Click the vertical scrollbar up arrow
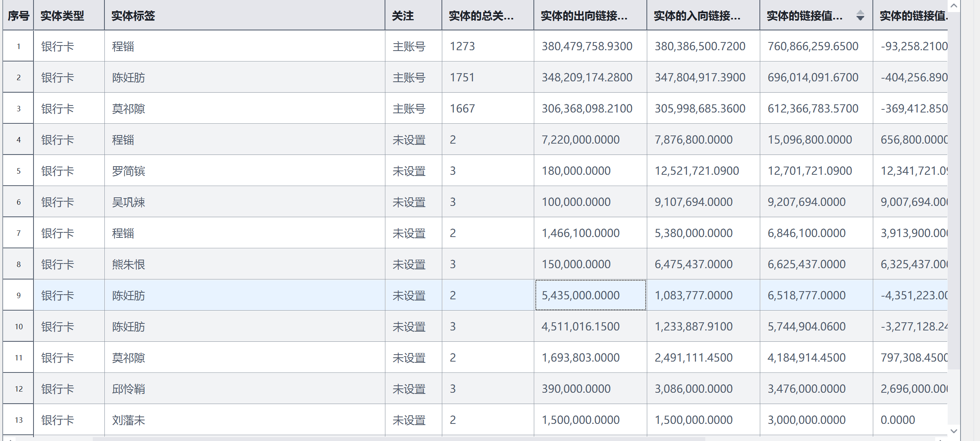980x441 pixels. 954,6
